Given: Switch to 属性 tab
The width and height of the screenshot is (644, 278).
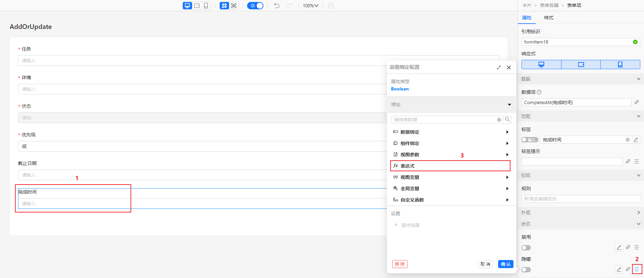Looking at the screenshot, I should (x=527, y=18).
